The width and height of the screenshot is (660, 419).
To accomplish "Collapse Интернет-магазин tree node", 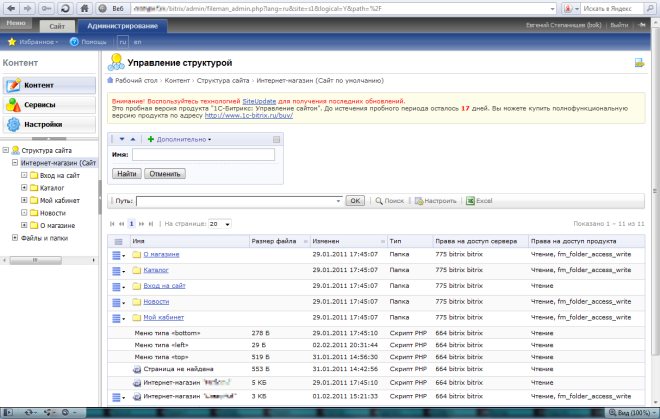I will [15, 162].
